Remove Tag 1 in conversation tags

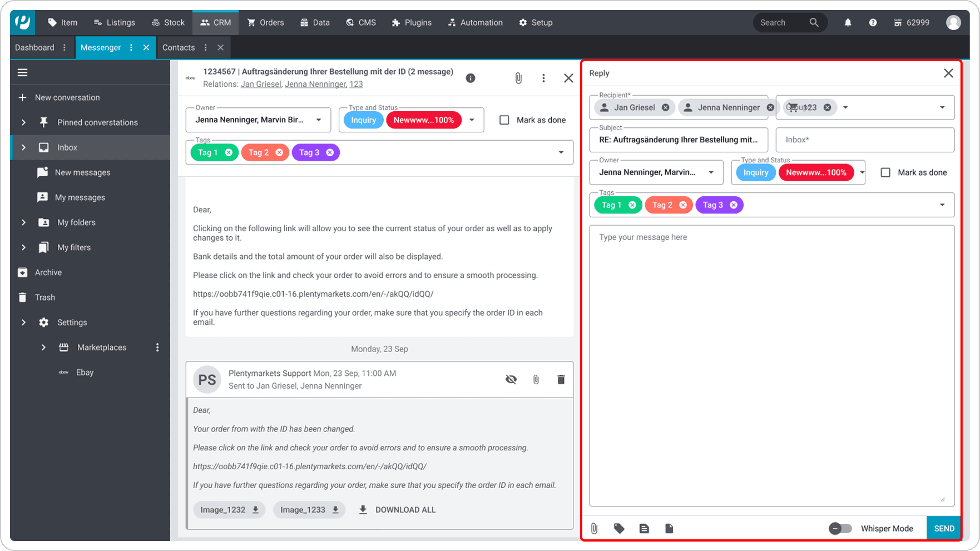tap(229, 152)
